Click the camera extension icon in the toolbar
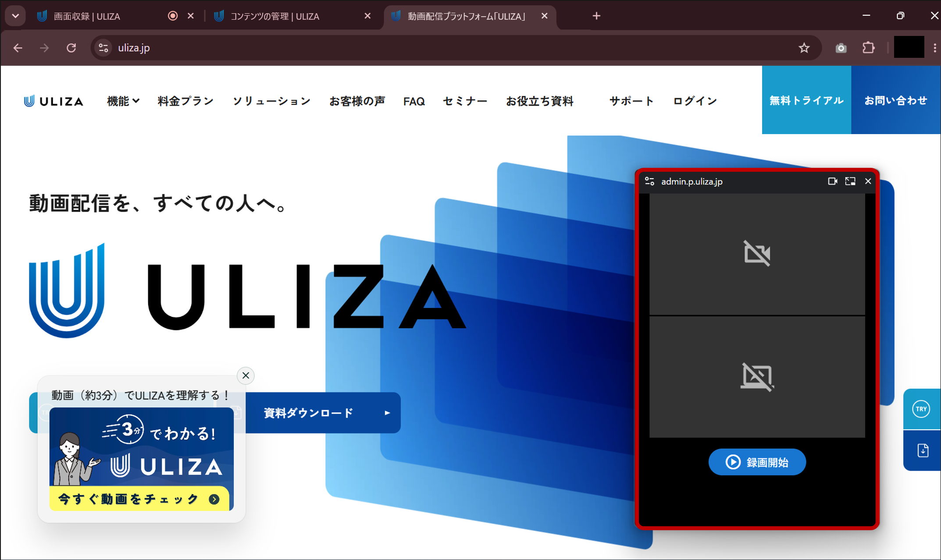The image size is (941, 560). coord(841,48)
